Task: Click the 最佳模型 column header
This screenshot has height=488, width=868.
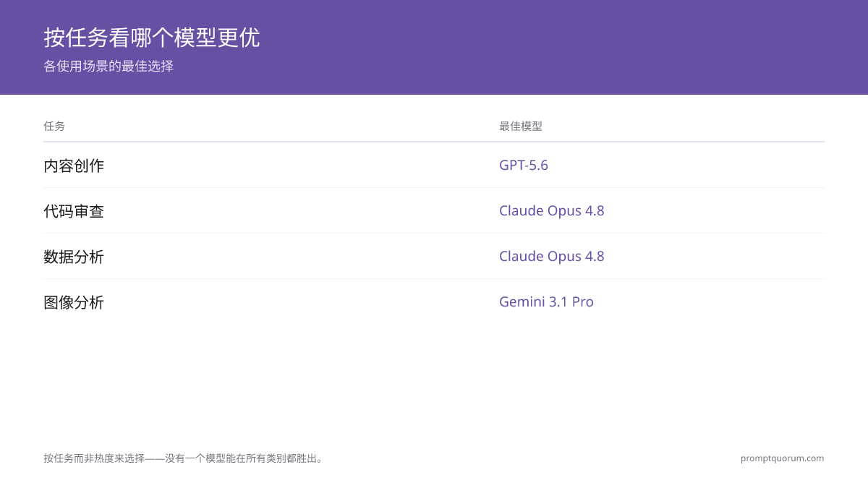Action: coord(521,126)
